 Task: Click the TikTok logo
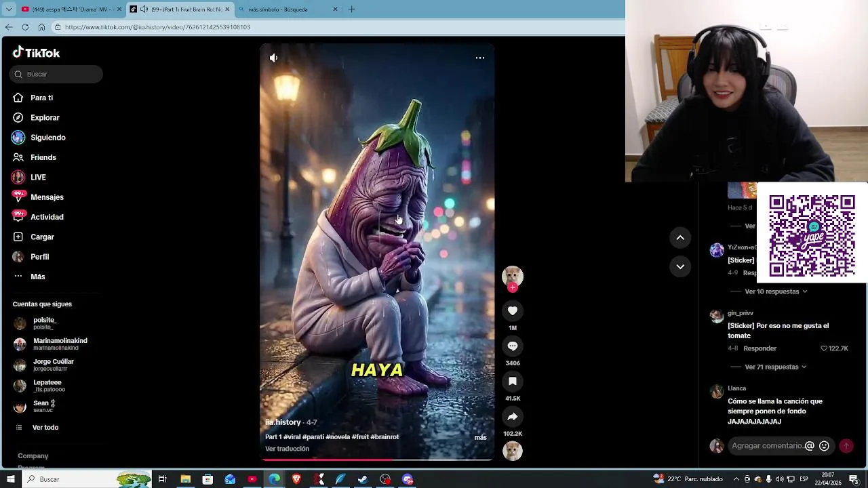(x=36, y=53)
